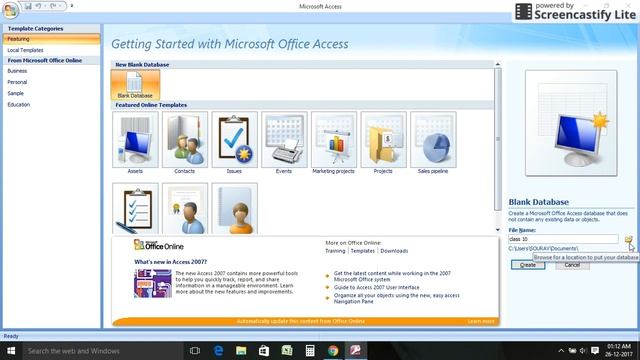640x360 pixels.
Task: Open Excel from the taskbar
Action: [287, 351]
